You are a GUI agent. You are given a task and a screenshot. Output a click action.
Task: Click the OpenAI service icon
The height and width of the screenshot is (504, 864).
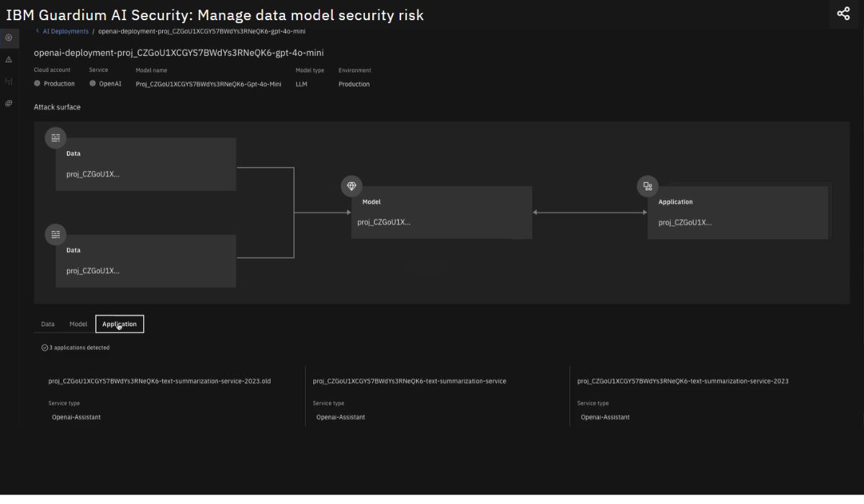93,84
